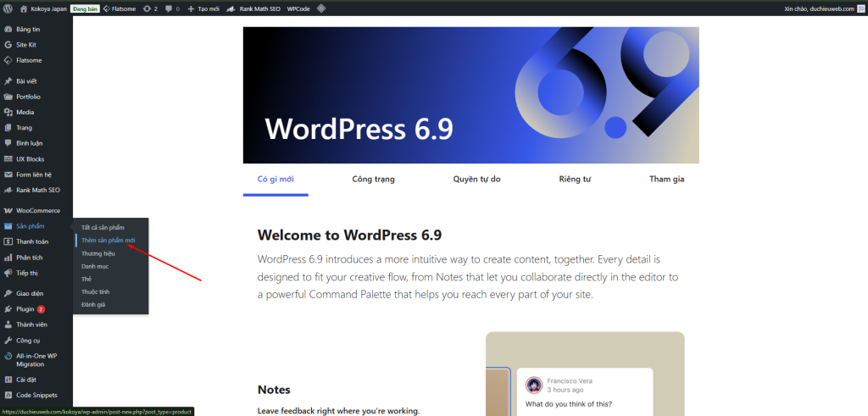Viewport: 868px width, 416px height.
Task: Open Kokoya Japan site name link
Action: point(48,8)
